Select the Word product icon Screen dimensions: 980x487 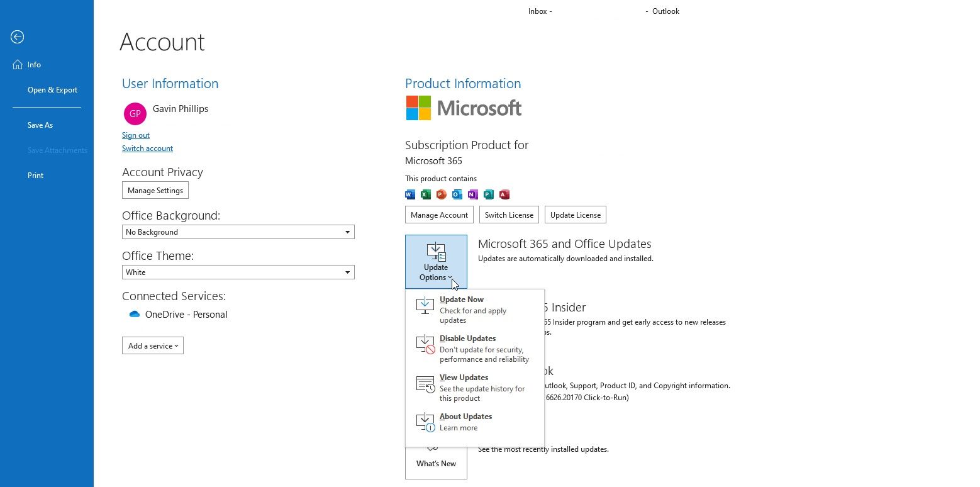[x=410, y=194]
